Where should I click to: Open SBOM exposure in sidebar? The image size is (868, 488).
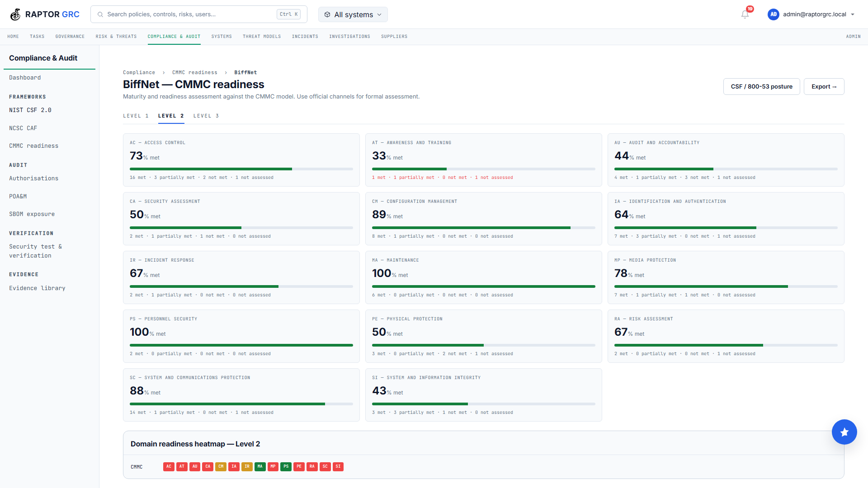pos(32,214)
